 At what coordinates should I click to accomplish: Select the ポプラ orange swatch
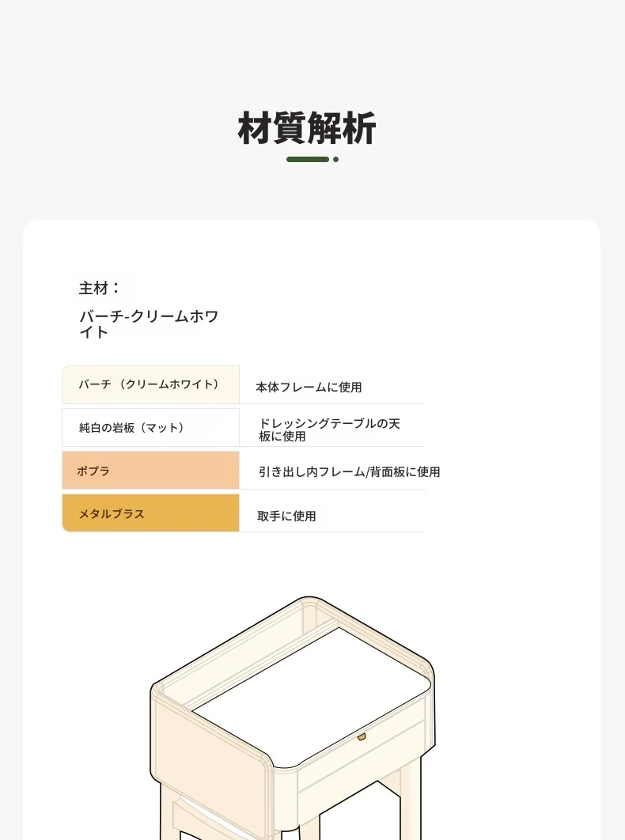tap(150, 471)
